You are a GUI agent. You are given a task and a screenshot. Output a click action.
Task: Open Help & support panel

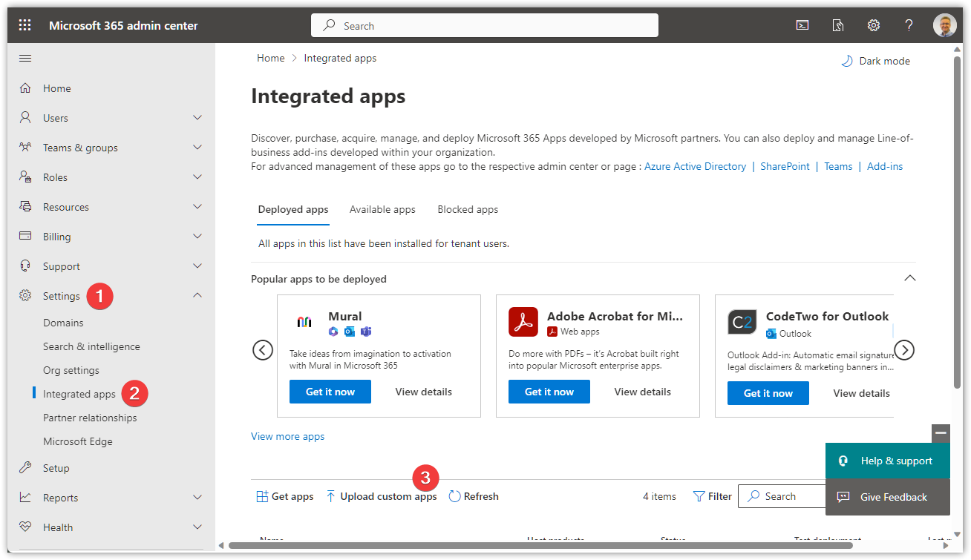click(888, 461)
